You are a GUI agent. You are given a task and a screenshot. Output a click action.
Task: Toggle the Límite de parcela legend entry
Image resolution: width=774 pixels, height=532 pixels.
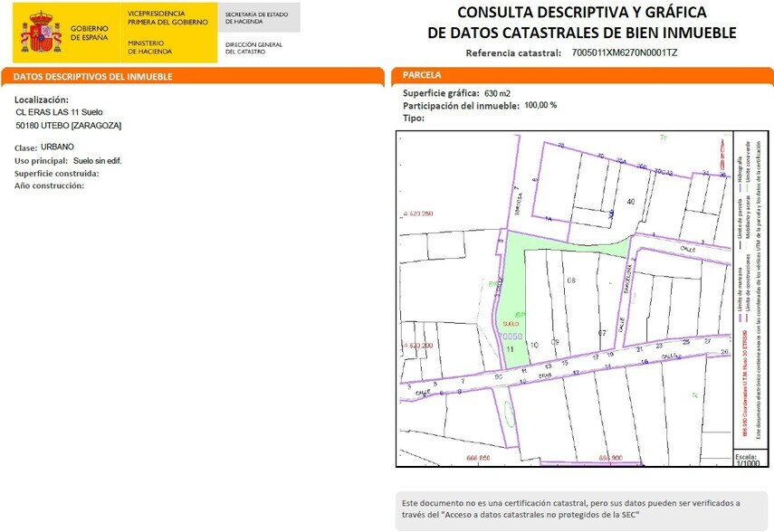point(742,217)
